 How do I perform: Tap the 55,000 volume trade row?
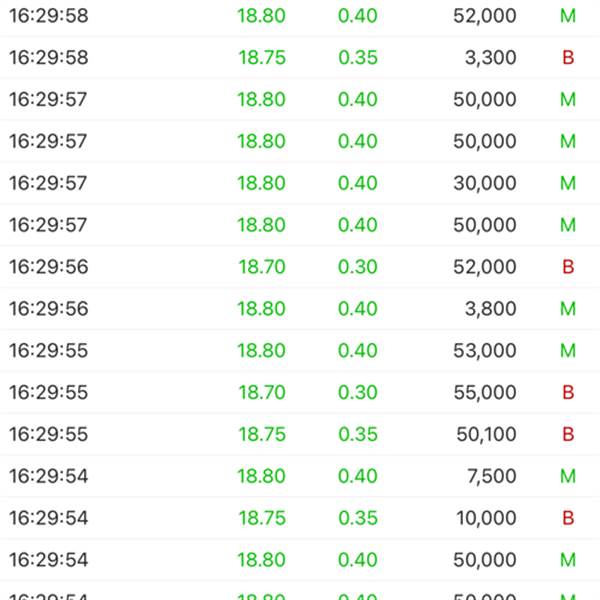tap(300, 392)
